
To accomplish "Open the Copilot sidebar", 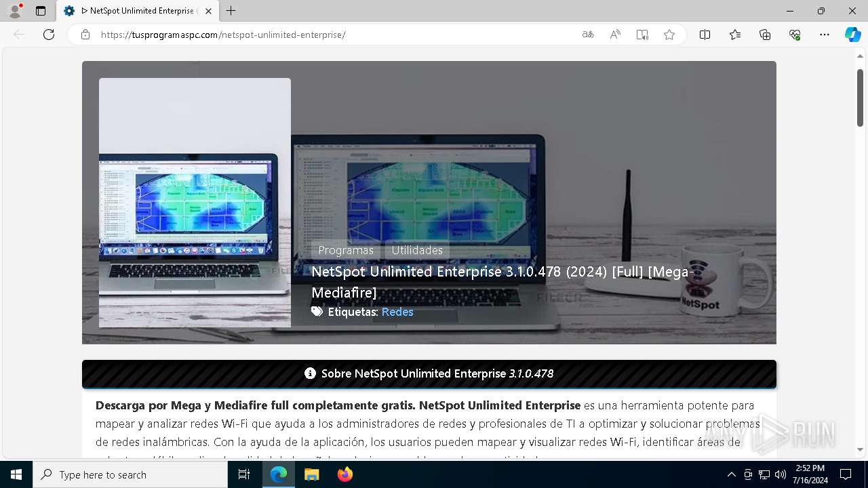I will pyautogui.click(x=853, y=35).
